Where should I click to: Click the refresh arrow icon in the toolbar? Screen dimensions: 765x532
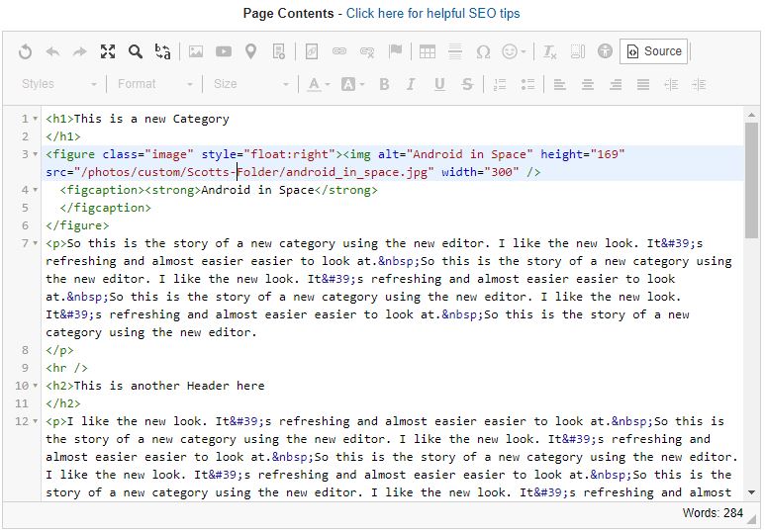coord(26,51)
